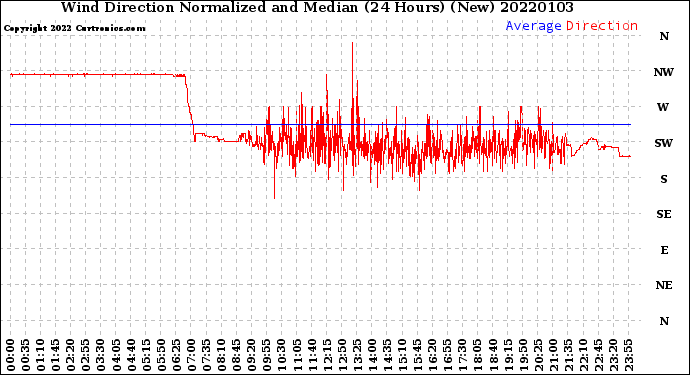Click the E axis label
This screenshot has width=690, height=375.
(664, 250)
